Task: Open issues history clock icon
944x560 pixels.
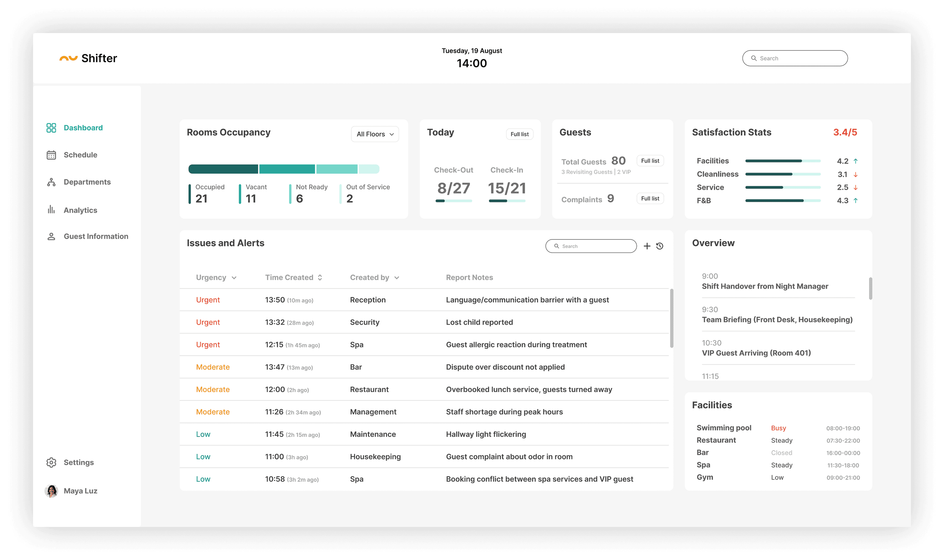Action: [659, 246]
